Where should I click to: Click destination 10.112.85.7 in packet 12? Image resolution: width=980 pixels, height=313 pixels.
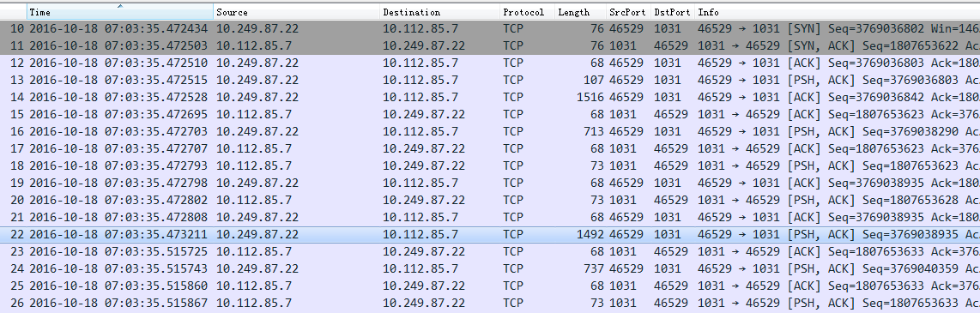click(x=420, y=63)
